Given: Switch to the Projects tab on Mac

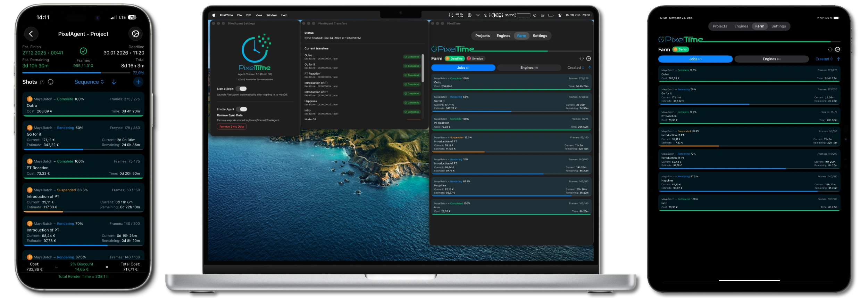Looking at the screenshot, I should [482, 36].
